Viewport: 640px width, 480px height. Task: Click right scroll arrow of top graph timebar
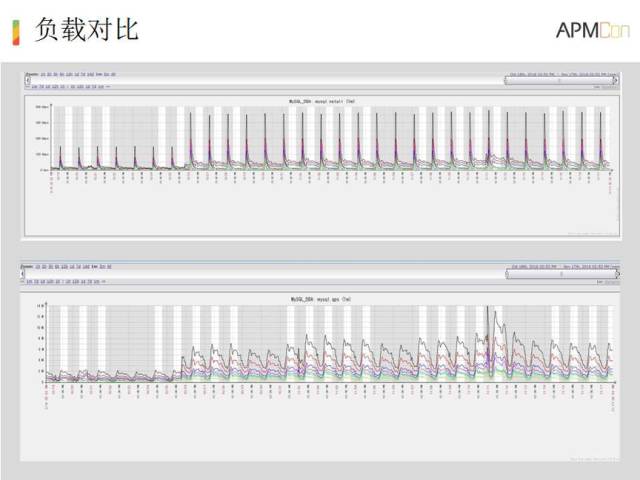[x=616, y=81]
